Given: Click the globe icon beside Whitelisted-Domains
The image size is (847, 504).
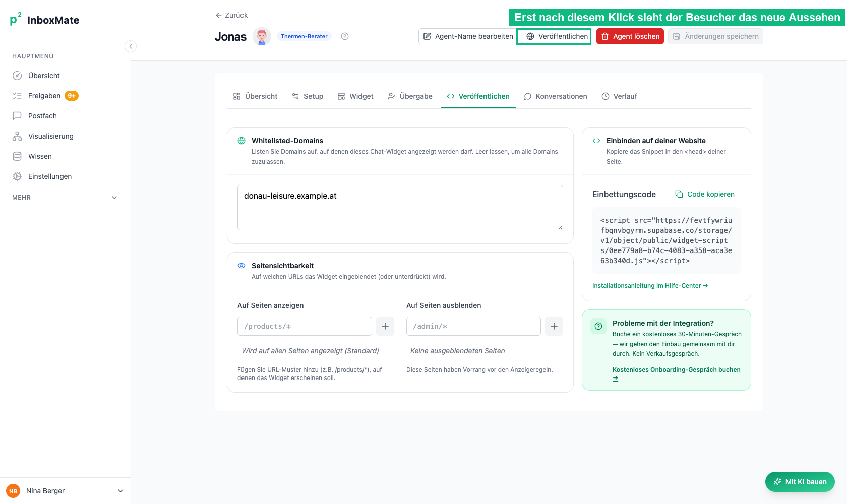Looking at the screenshot, I should (241, 141).
